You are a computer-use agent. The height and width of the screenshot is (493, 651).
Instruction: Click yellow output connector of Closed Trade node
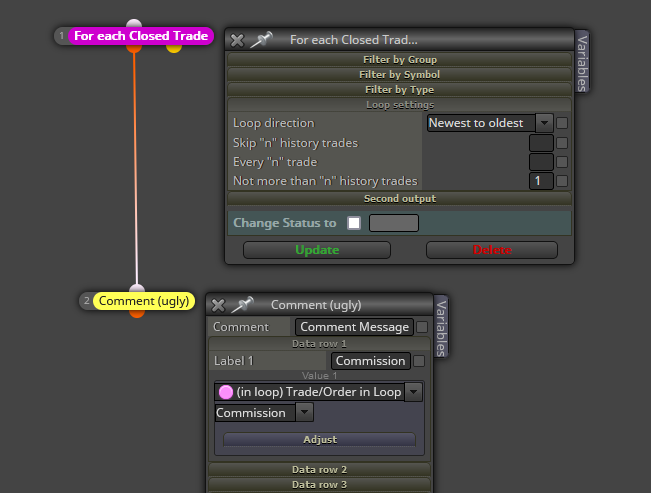[174, 48]
